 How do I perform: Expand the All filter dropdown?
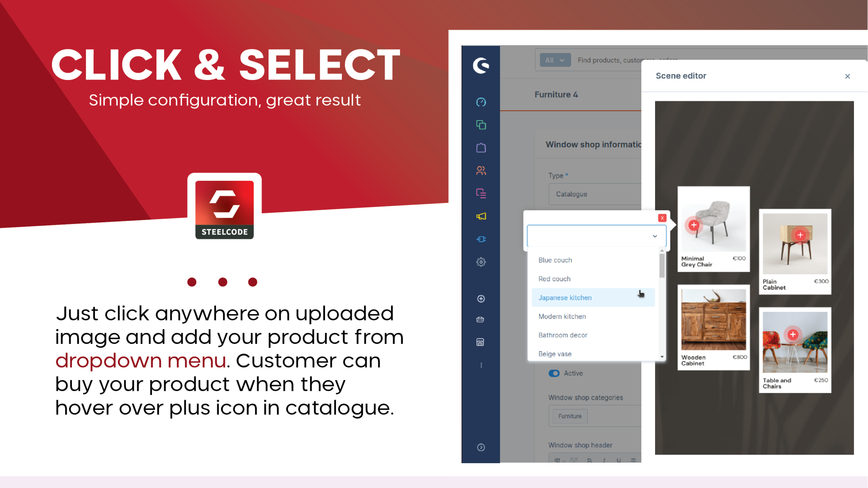click(x=553, y=60)
